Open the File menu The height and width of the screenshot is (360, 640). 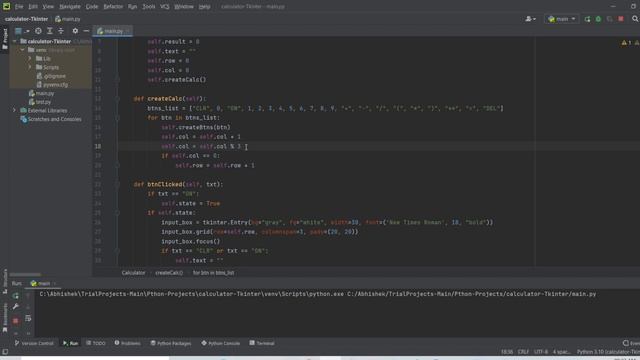click(19, 7)
